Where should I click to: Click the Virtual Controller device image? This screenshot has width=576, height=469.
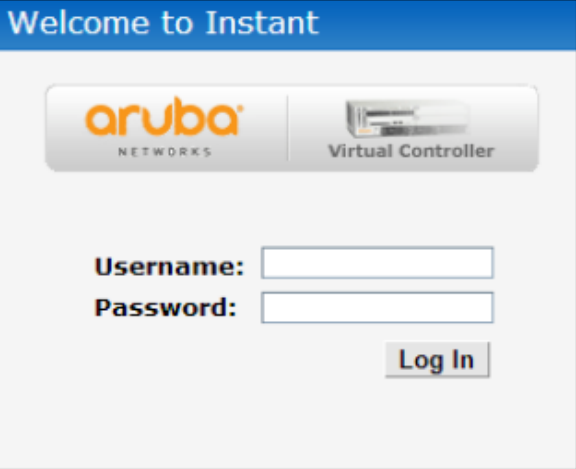pos(408,118)
